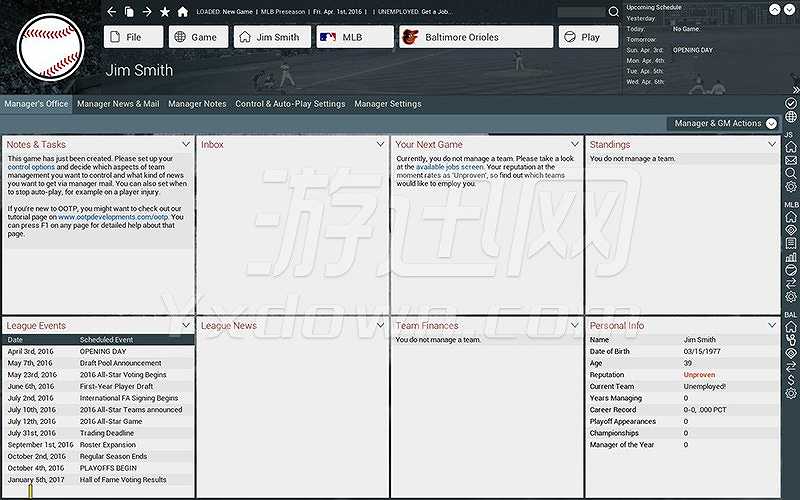Click the empty search input field

(x=581, y=11)
